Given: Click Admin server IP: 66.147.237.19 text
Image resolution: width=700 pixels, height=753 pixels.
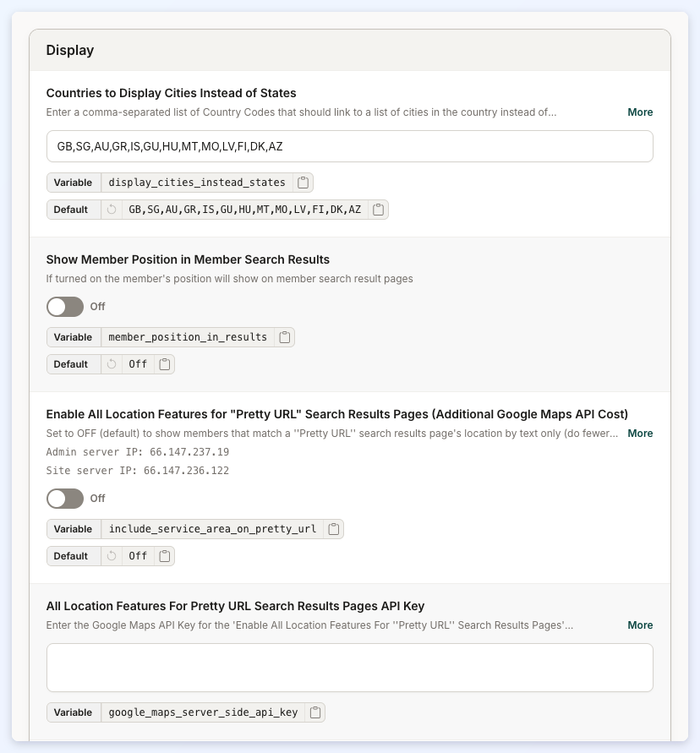Looking at the screenshot, I should point(138,452).
